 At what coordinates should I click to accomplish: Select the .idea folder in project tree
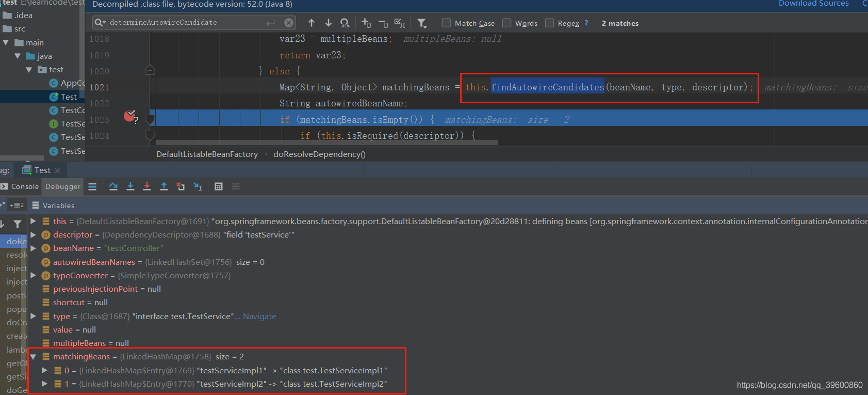(18, 15)
